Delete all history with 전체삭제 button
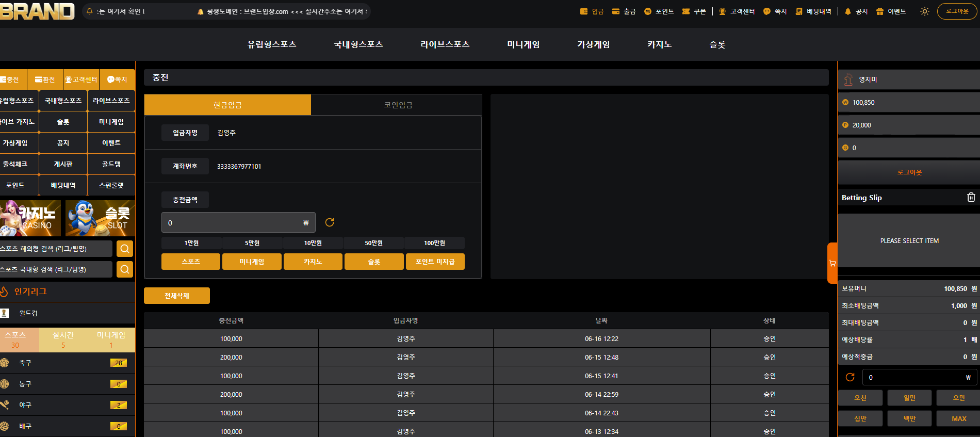This screenshot has width=980, height=437. [x=177, y=296]
